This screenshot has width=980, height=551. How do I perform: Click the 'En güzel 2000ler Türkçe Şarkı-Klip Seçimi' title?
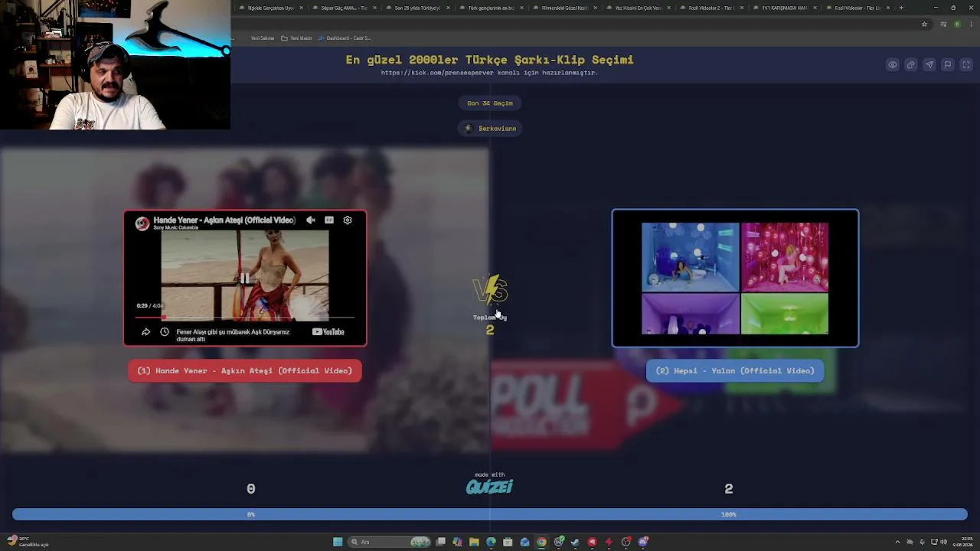(489, 60)
